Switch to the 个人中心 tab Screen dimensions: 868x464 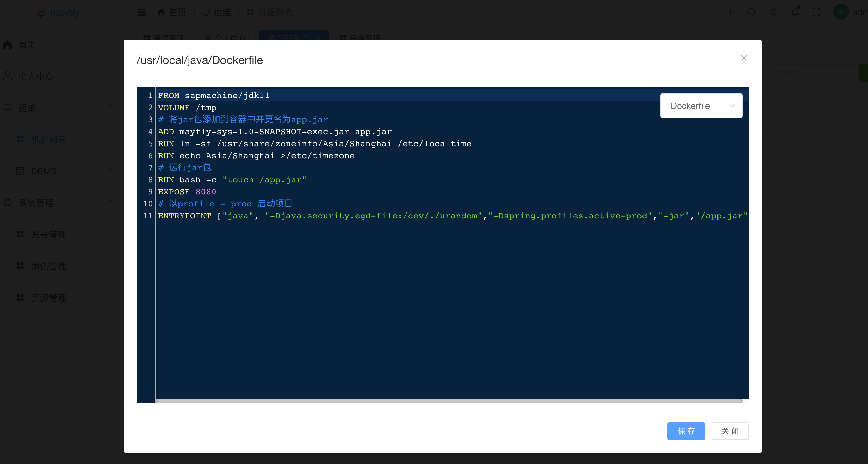(226, 35)
